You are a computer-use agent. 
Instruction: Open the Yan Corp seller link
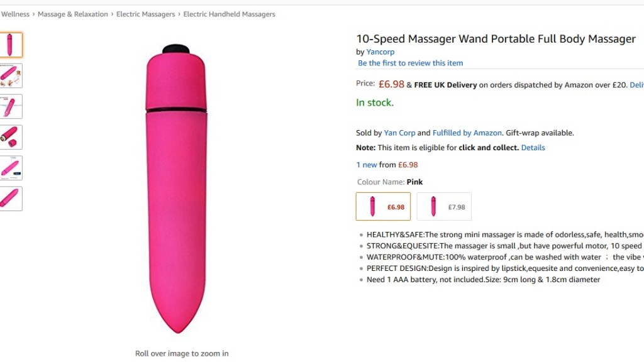tap(399, 133)
